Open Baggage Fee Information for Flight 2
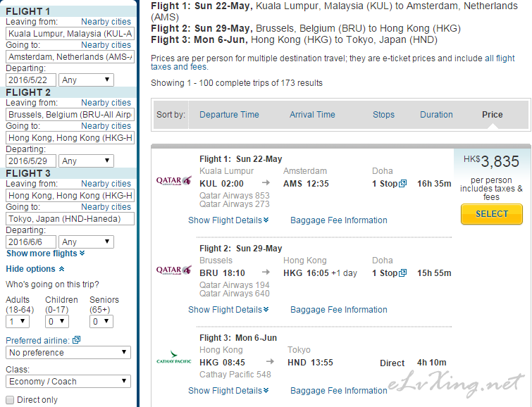The height and width of the screenshot is (407, 532). pyautogui.click(x=339, y=310)
